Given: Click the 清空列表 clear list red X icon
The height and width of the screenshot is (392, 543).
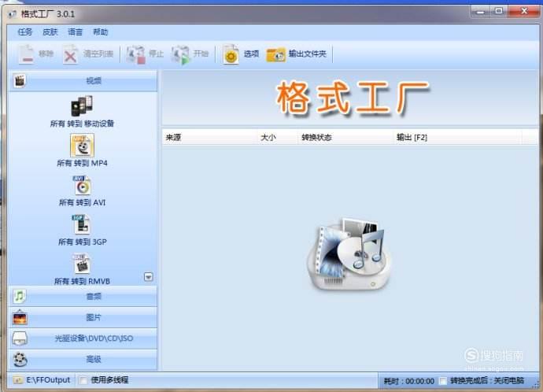Looking at the screenshot, I should point(70,55).
